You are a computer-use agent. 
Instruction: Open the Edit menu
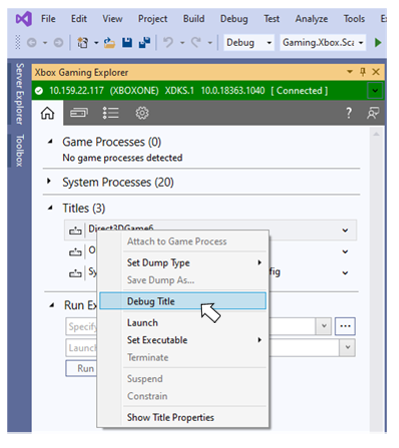[x=79, y=19]
